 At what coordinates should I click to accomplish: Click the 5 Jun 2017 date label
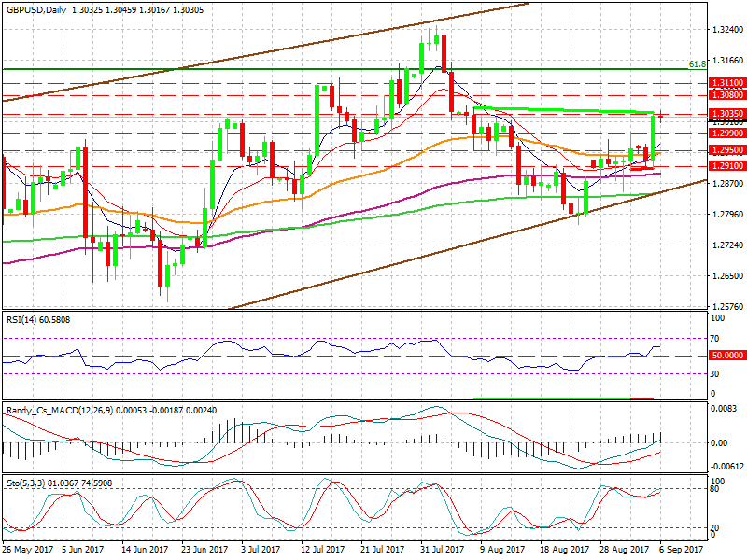coord(83,550)
